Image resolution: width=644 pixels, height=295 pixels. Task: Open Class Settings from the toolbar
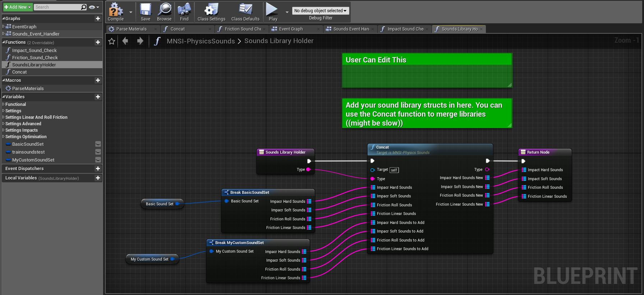pyautogui.click(x=211, y=10)
